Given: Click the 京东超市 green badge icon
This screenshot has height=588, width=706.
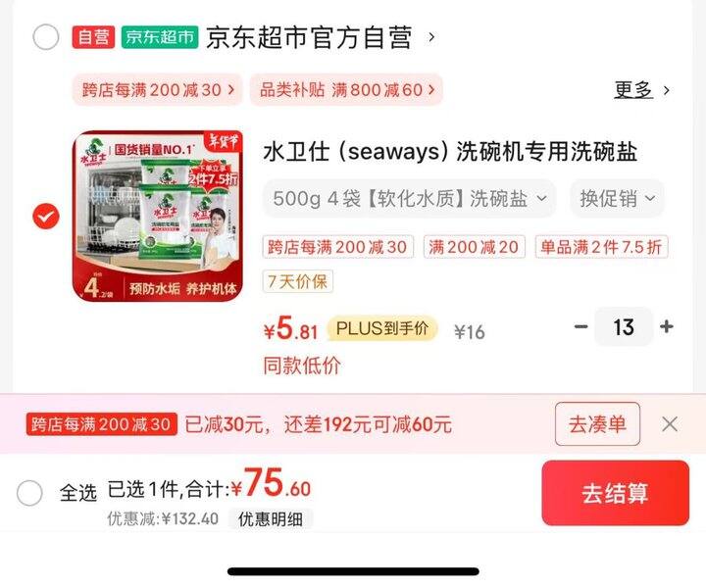Looking at the screenshot, I should [160, 37].
